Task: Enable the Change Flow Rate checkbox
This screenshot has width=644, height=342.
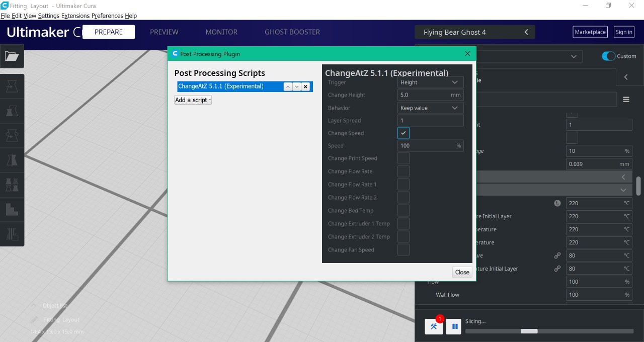Action: point(404,172)
